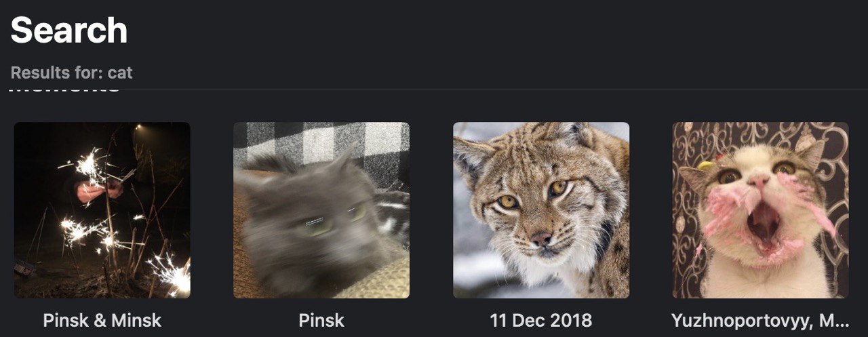Open the blurry gray cat thumbnail

coord(321,210)
